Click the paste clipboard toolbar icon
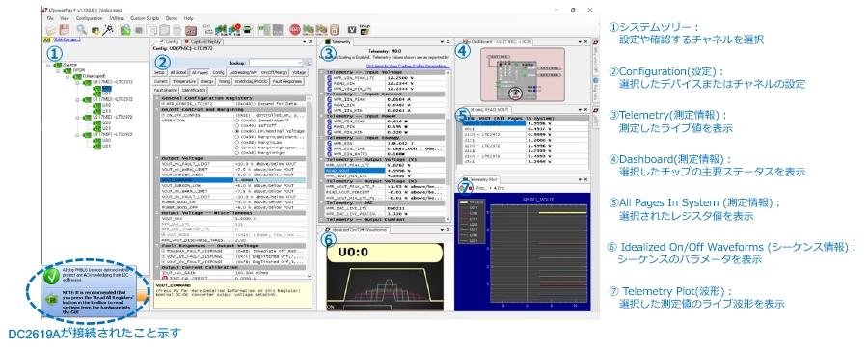The image size is (868, 349). pyautogui.click(x=164, y=30)
